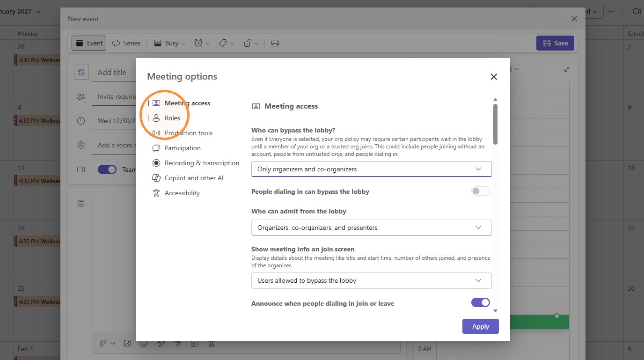Click the Meeting options scrollbar thumb
The width and height of the screenshot is (644, 360).
[x=495, y=124]
